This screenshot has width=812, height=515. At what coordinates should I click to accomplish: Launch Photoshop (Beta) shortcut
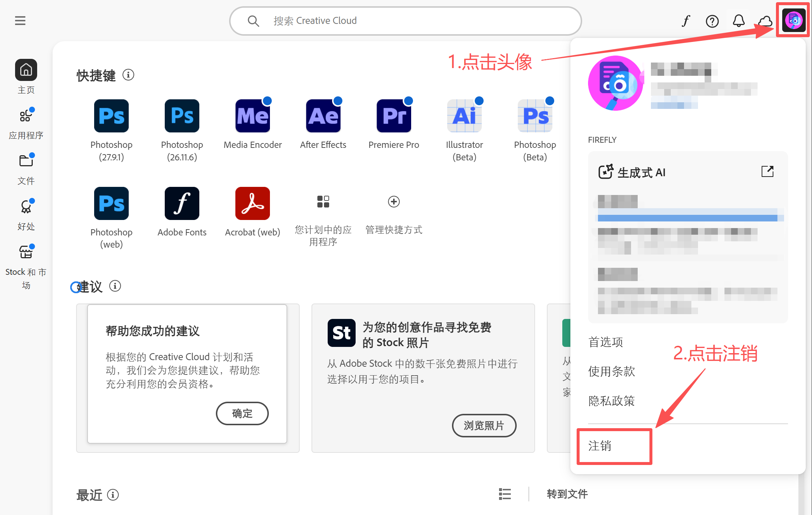535,116
